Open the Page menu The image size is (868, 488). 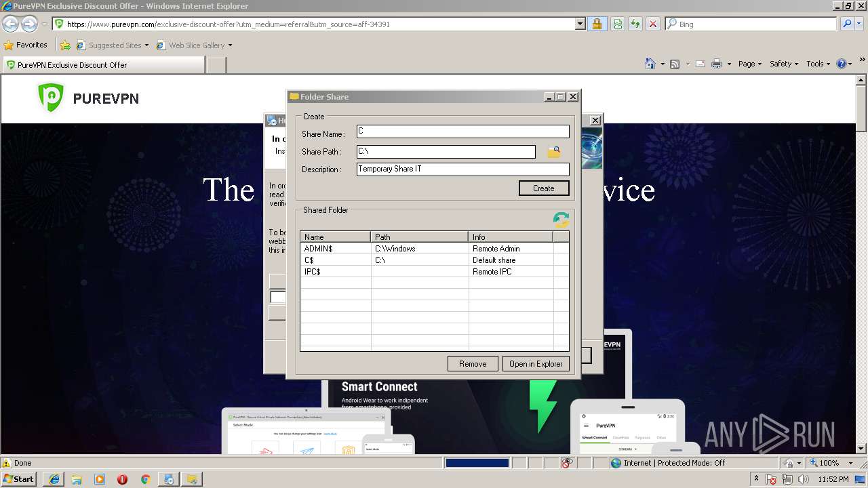point(749,64)
